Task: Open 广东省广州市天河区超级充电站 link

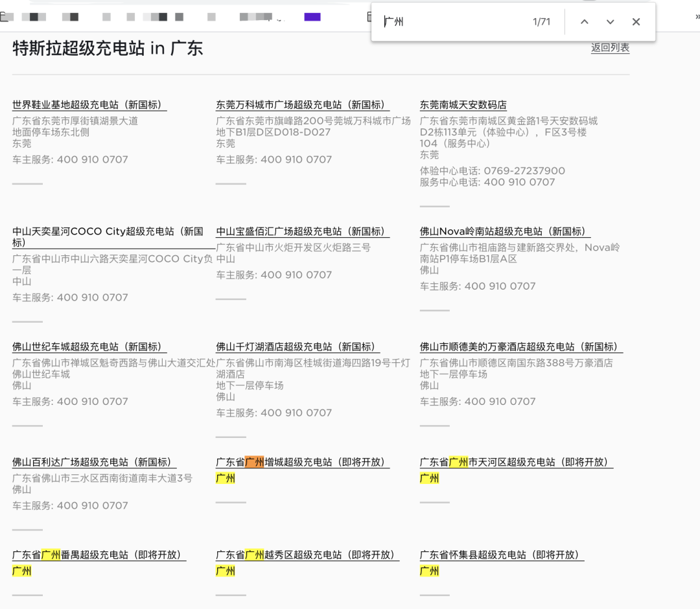Action: (x=516, y=462)
